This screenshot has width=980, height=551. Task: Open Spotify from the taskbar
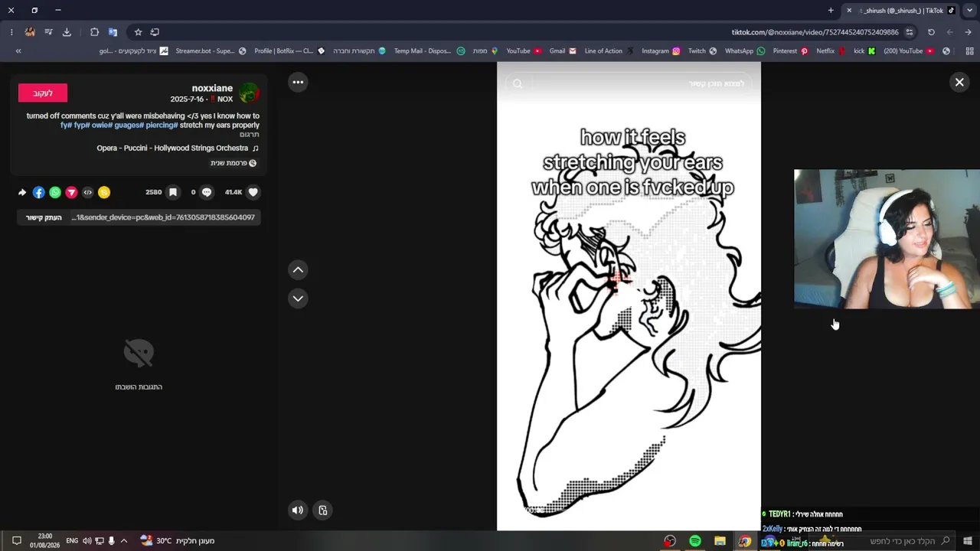(x=695, y=541)
